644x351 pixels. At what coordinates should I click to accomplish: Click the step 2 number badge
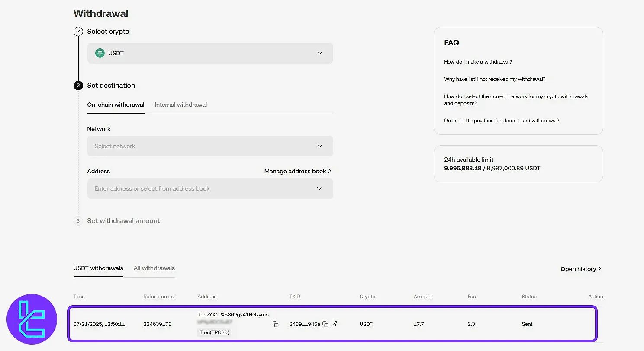[x=78, y=86]
